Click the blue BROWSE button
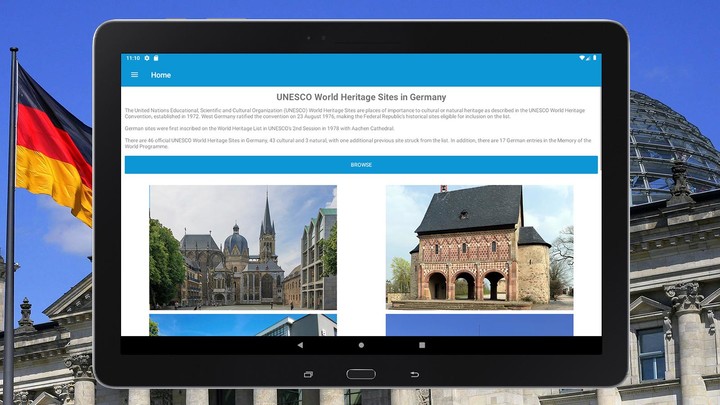Image resolution: width=720 pixels, height=405 pixels. tap(361, 165)
